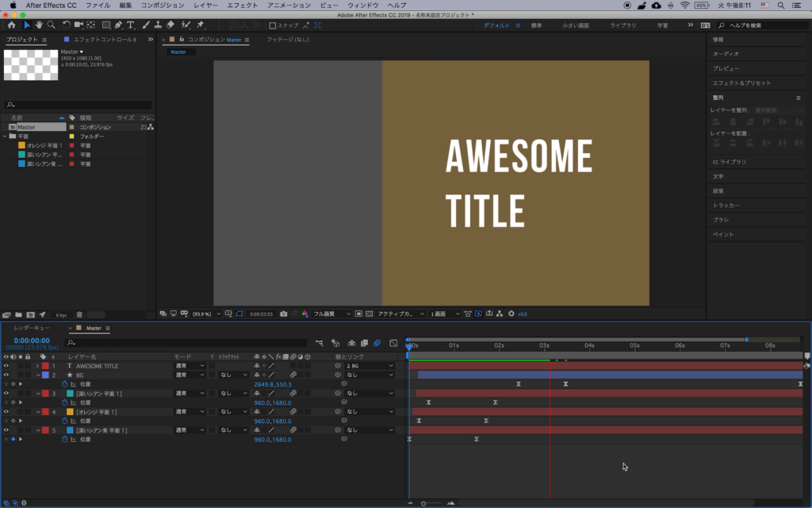
Task: Click the Home icon in toolbar
Action: point(11,25)
